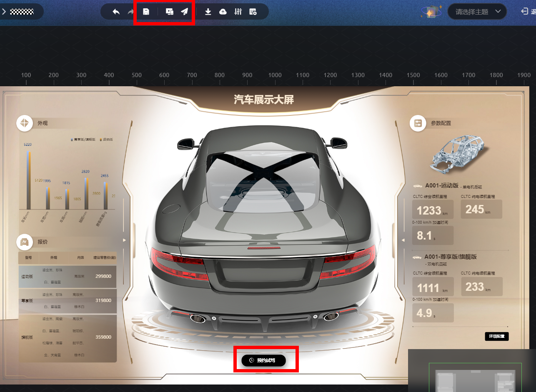Save the dashboard with the floppy disk icon
This screenshot has height=392, width=536.
[x=146, y=12]
